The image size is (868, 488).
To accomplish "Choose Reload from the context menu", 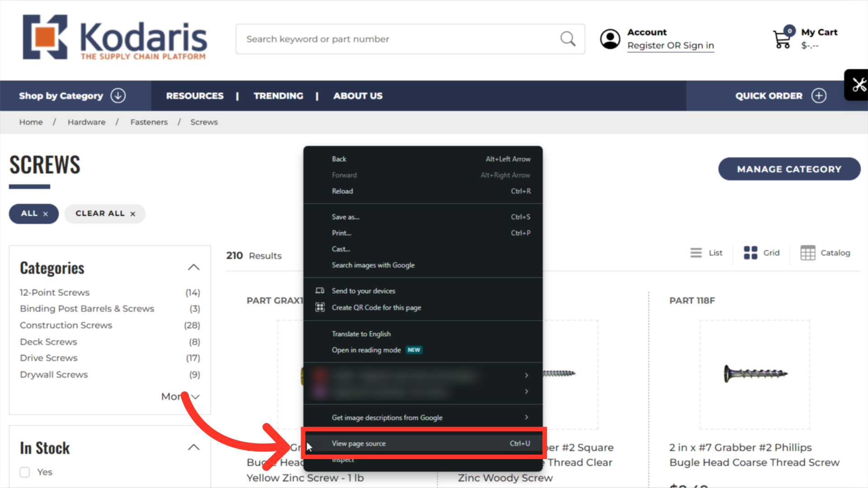I will 342,191.
